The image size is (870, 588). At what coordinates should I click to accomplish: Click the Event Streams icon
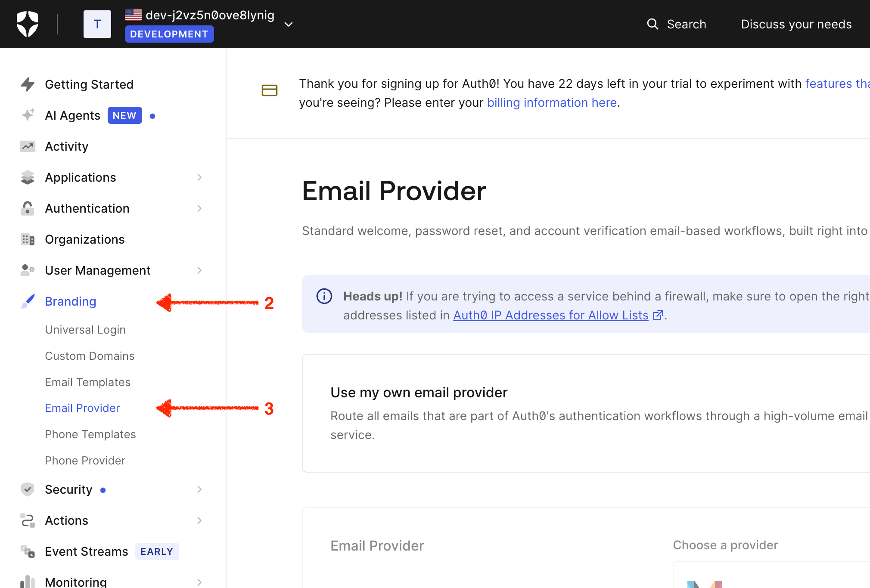tap(28, 551)
